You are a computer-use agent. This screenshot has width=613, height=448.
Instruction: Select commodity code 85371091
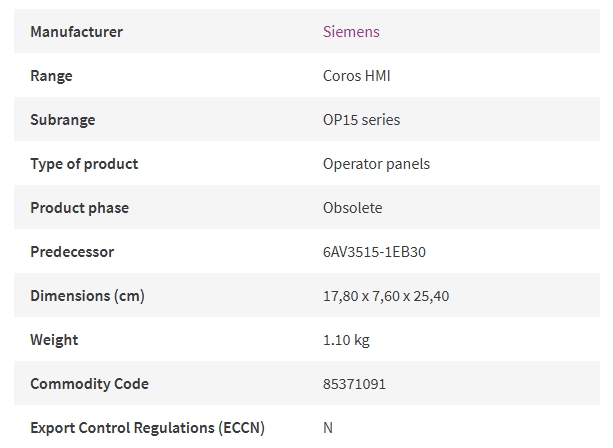point(354,384)
